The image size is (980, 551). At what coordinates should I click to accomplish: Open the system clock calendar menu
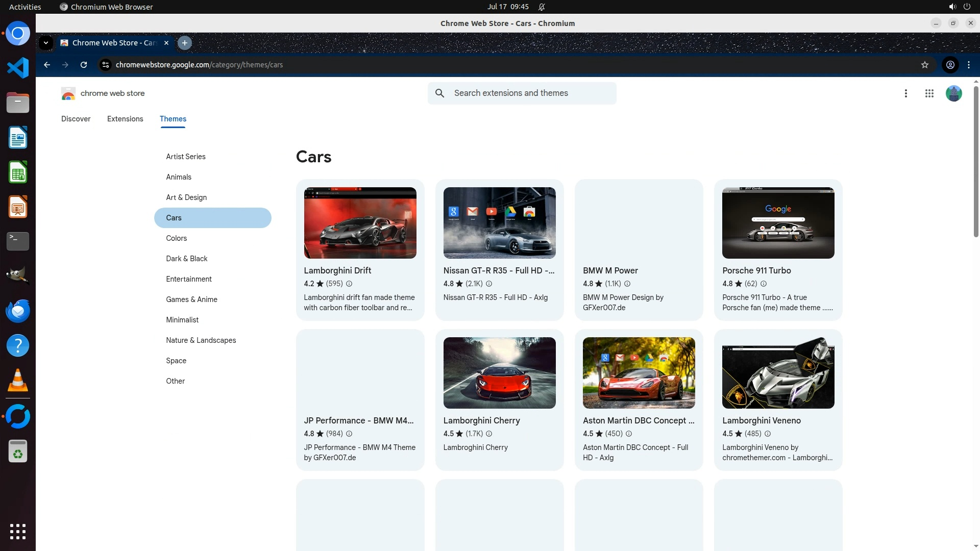pyautogui.click(x=507, y=7)
